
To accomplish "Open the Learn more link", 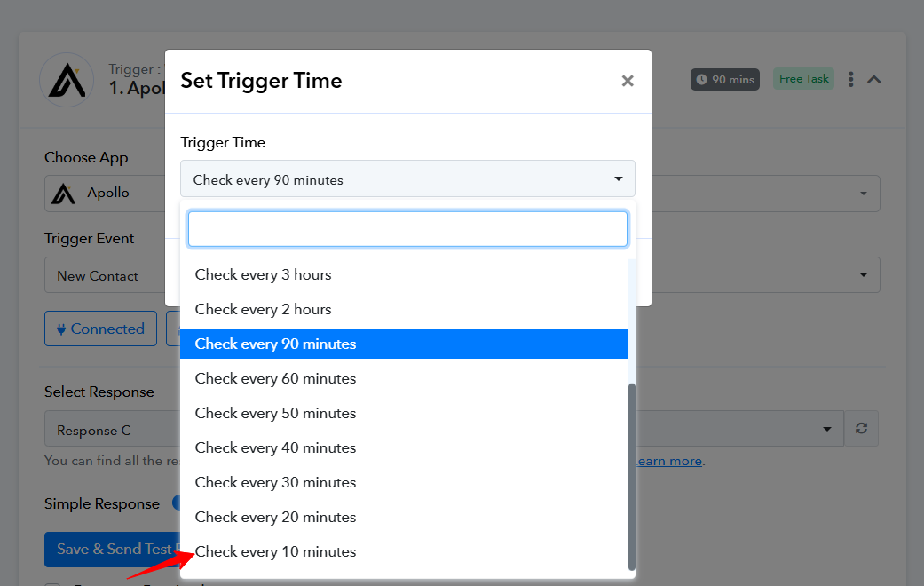I will (669, 461).
